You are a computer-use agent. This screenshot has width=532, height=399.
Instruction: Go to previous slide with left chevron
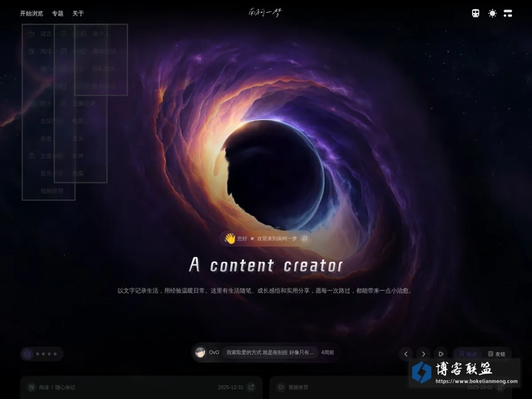tap(406, 354)
